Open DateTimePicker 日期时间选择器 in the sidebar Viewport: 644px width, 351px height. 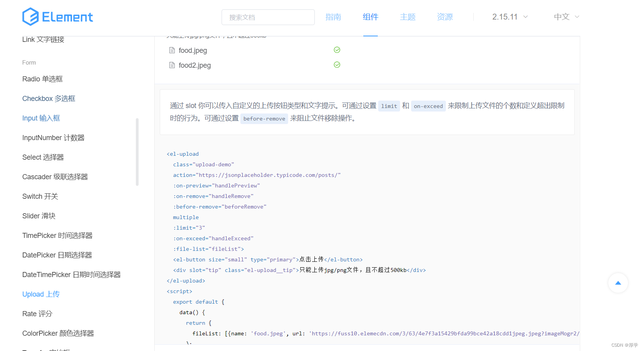click(72, 275)
